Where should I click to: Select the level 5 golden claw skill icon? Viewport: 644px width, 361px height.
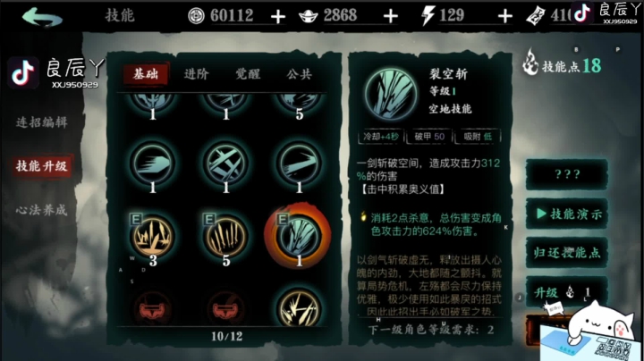coord(226,236)
